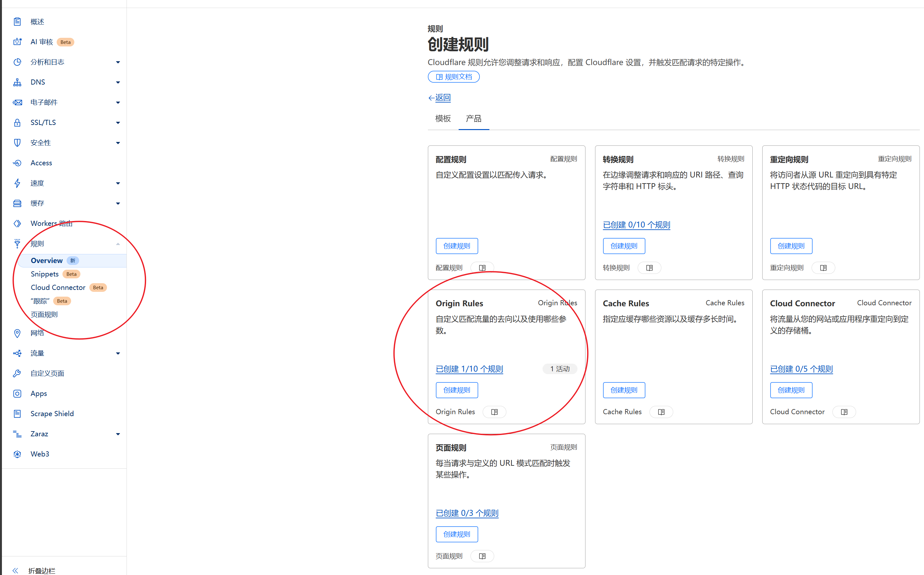Expand the DNS menu arrow
The width and height of the screenshot is (924, 575).
pyautogui.click(x=118, y=83)
